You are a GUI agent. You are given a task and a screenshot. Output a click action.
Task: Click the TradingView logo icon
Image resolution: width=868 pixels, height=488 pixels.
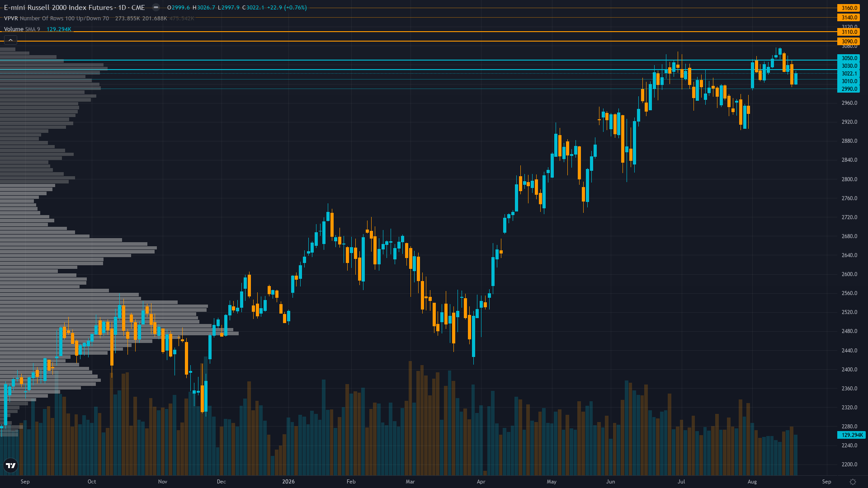coord(10,465)
